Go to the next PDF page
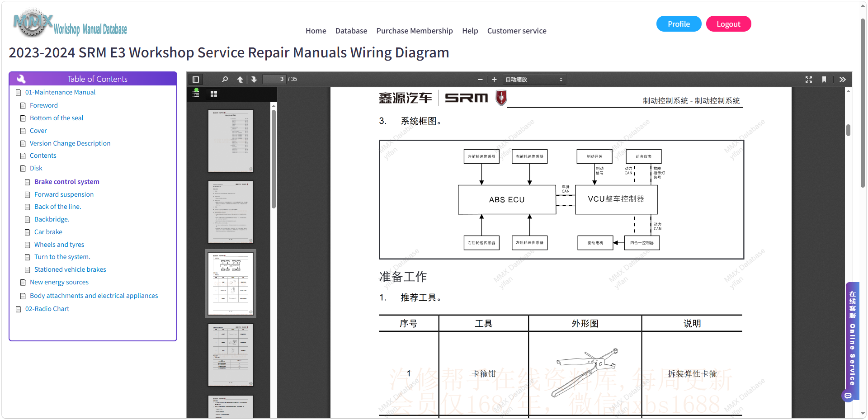The image size is (868, 420). pyautogui.click(x=254, y=80)
